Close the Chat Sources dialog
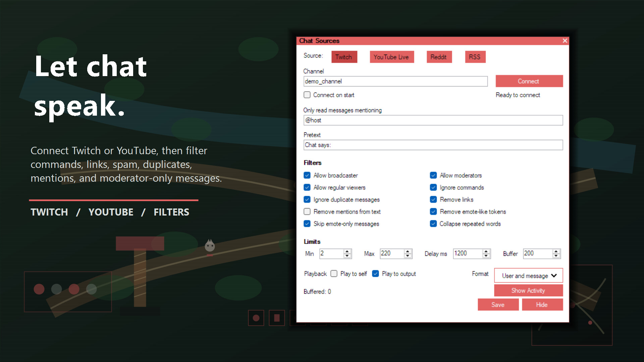644x362 pixels. coord(565,41)
